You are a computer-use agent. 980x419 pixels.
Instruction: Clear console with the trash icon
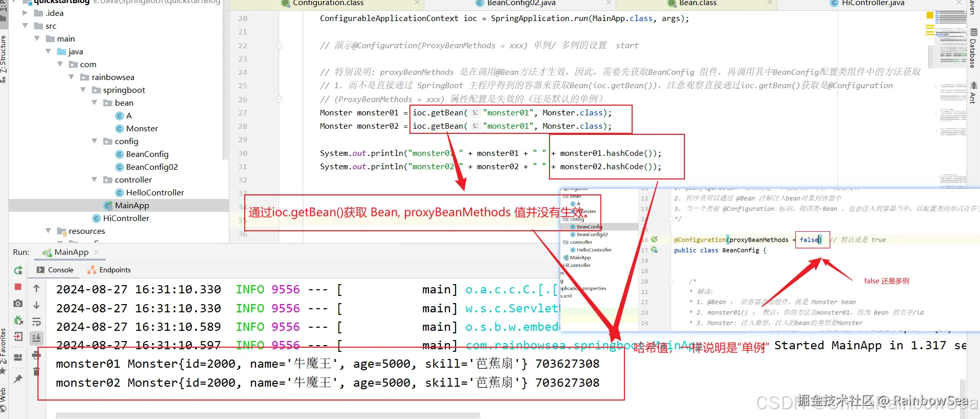(x=36, y=371)
